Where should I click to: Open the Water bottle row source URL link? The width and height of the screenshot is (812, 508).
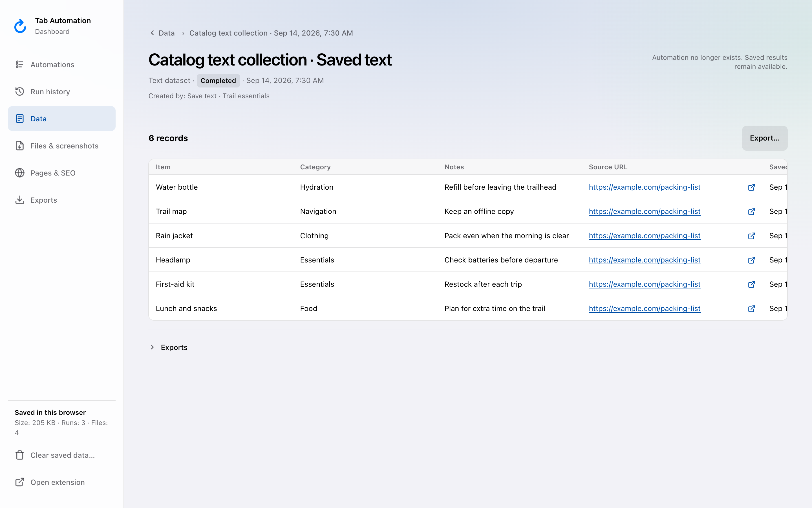(644, 187)
